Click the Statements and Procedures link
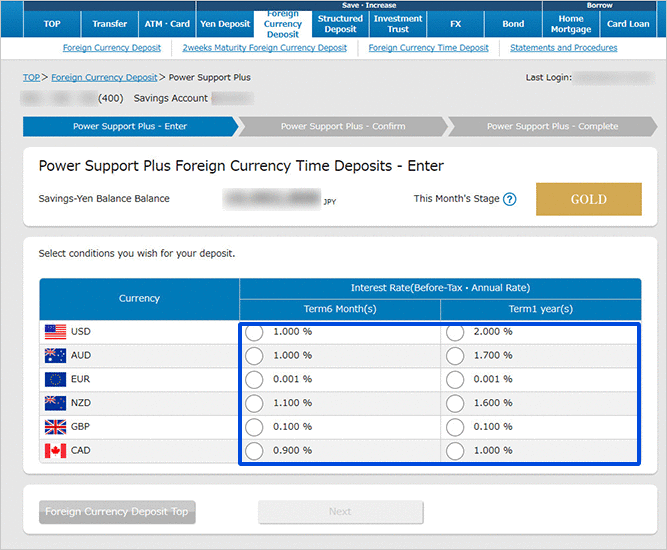Image resolution: width=667 pixels, height=550 pixels. pos(563,48)
